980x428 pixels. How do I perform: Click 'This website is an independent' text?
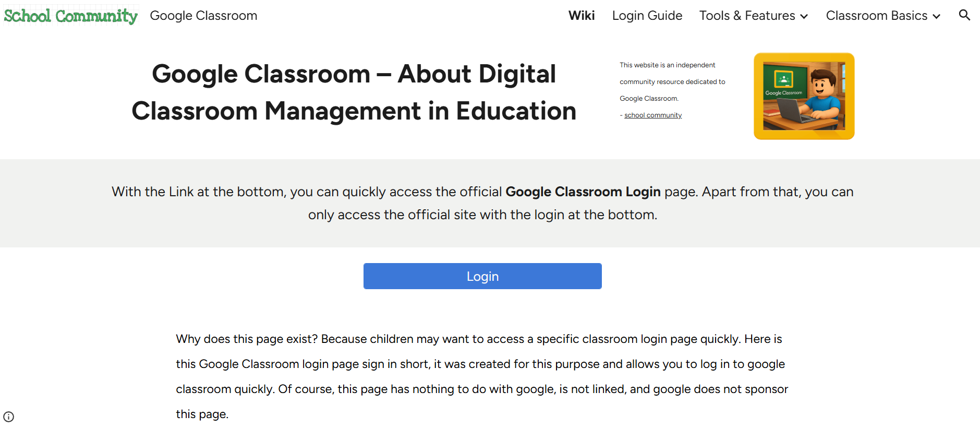coord(667,65)
